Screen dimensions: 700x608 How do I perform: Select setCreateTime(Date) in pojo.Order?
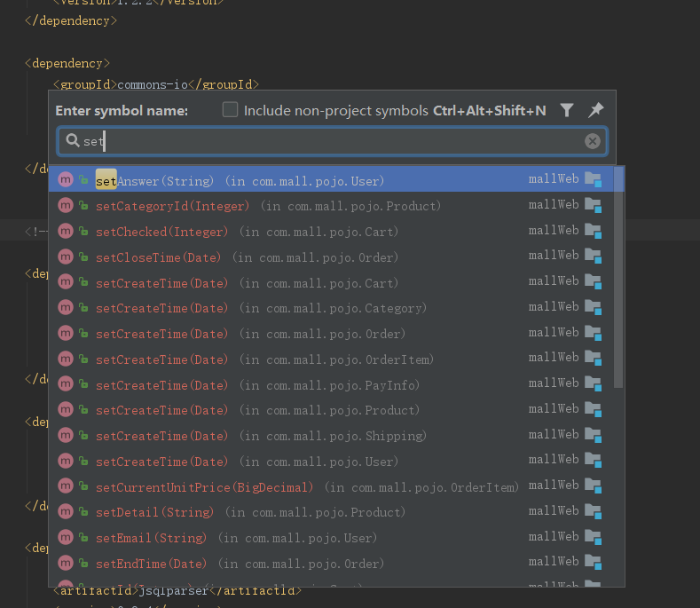(331, 334)
